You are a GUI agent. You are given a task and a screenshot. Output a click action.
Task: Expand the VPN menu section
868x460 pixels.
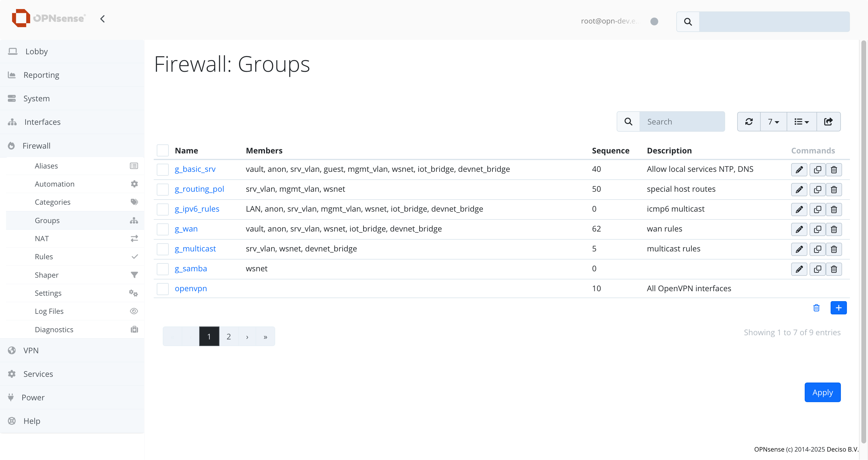coord(31,350)
